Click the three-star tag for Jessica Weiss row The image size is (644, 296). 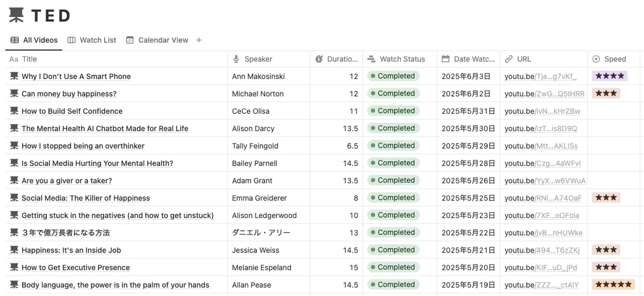tap(606, 250)
